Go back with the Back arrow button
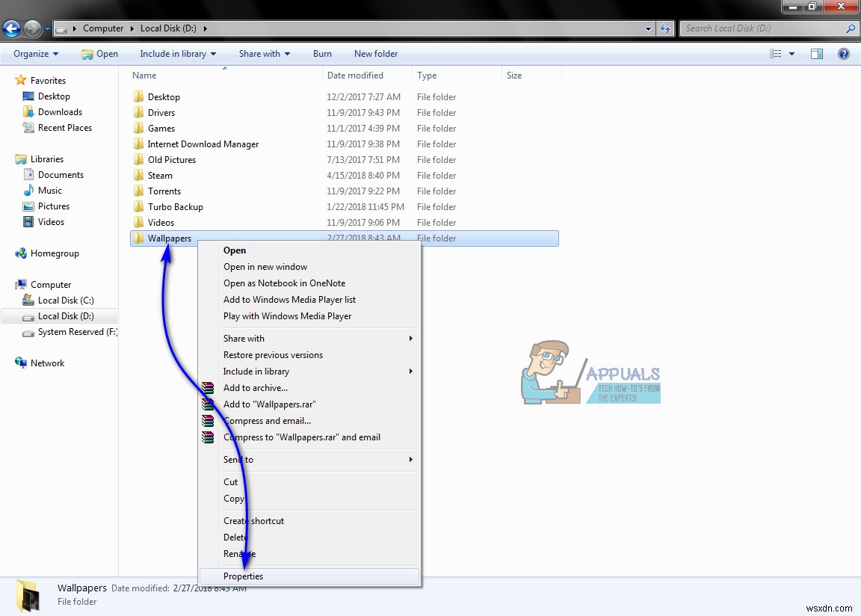This screenshot has height=616, width=861. 11,28
